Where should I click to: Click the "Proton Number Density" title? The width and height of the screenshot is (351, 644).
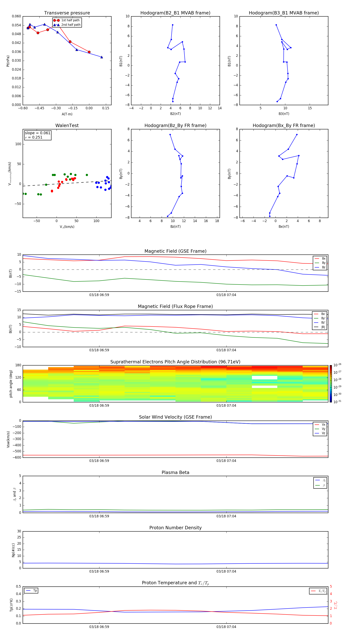[x=175, y=528]
